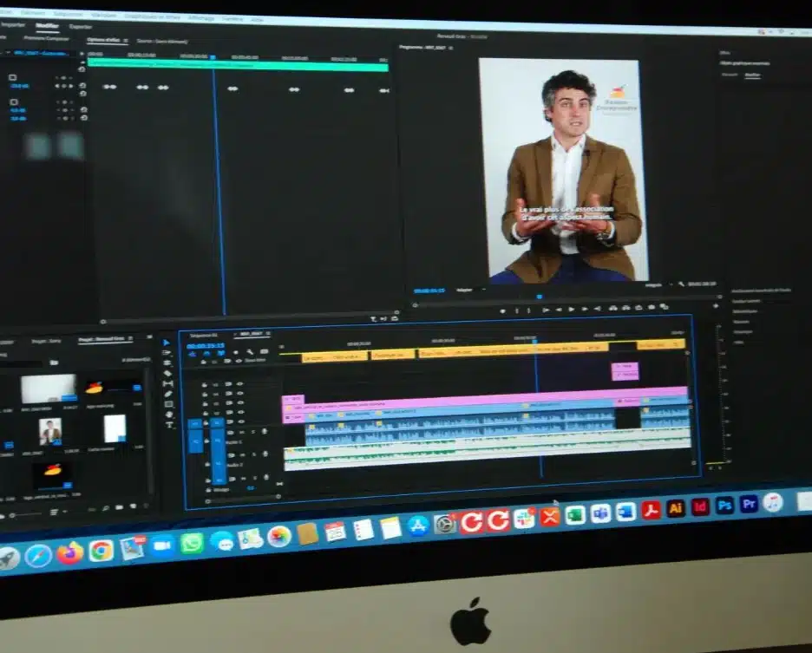Open the Program monitor button editor plus

(715, 305)
